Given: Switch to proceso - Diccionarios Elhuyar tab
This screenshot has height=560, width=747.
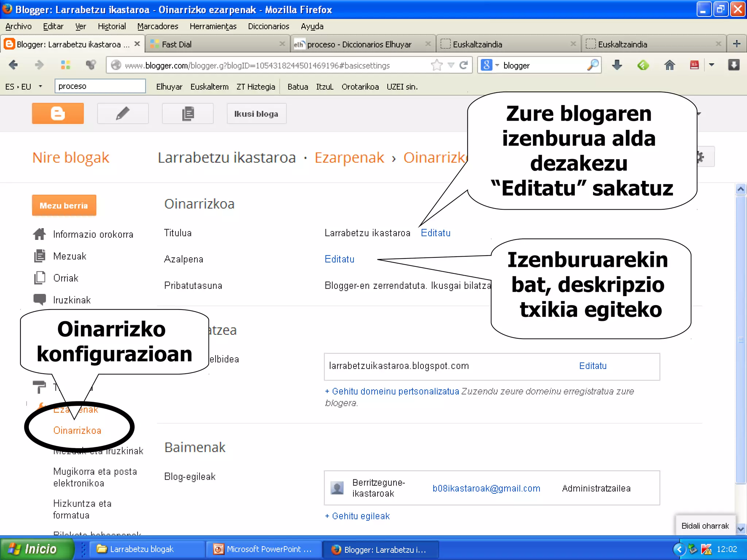Looking at the screenshot, I should [x=363, y=44].
